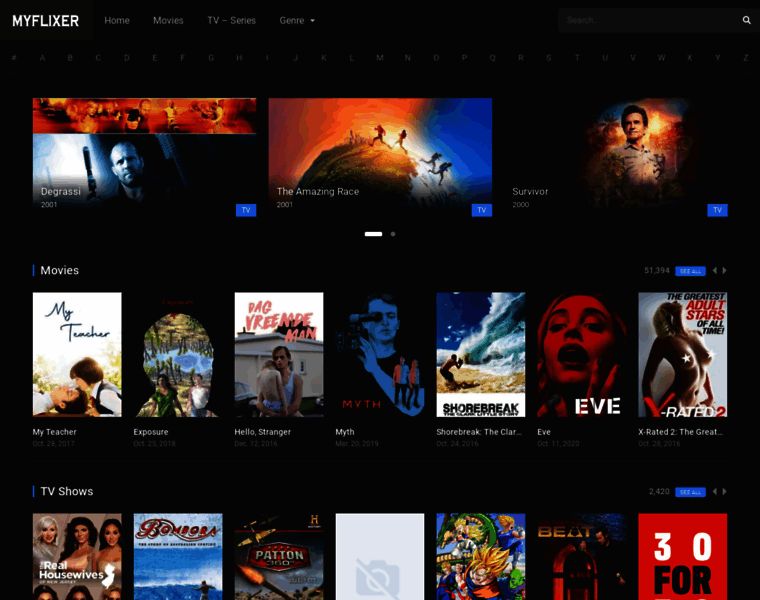Select the second carousel slide dot
This screenshot has height=600, width=760.
pyautogui.click(x=393, y=234)
